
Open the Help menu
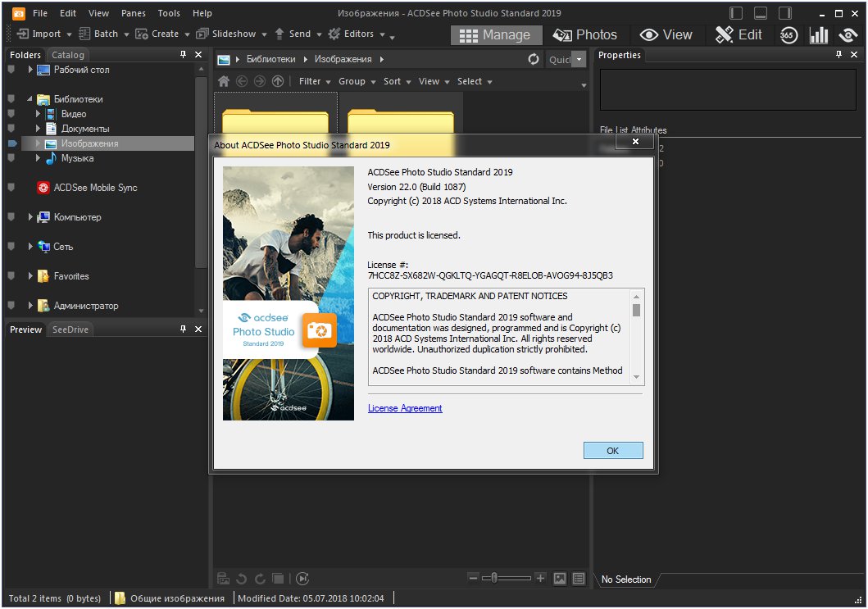tap(202, 13)
